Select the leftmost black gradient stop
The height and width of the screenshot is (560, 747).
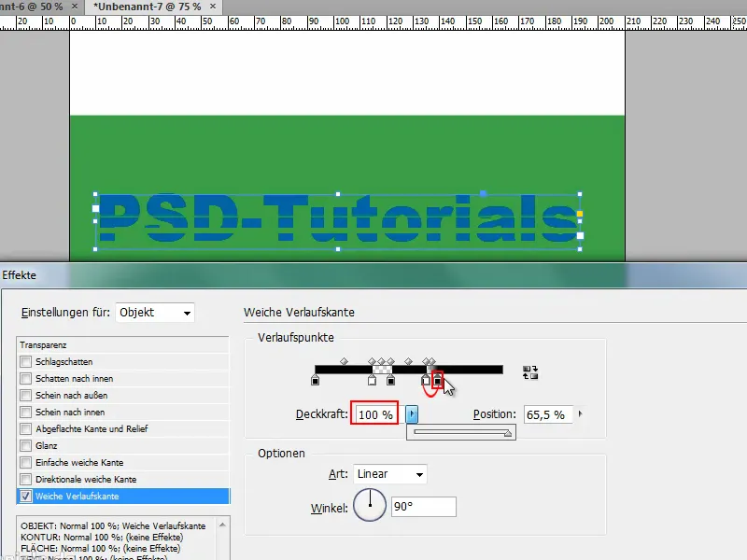click(315, 381)
